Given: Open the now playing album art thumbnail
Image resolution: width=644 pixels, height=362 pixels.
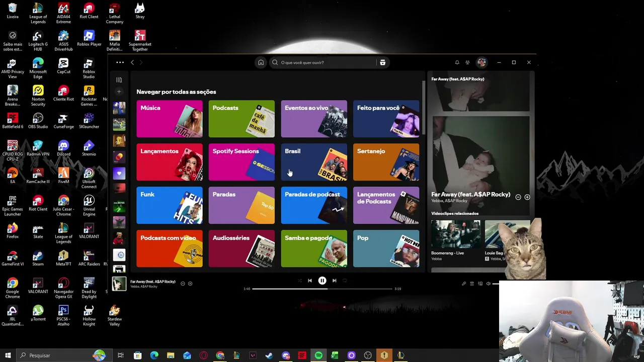Looking at the screenshot, I should [119, 284].
